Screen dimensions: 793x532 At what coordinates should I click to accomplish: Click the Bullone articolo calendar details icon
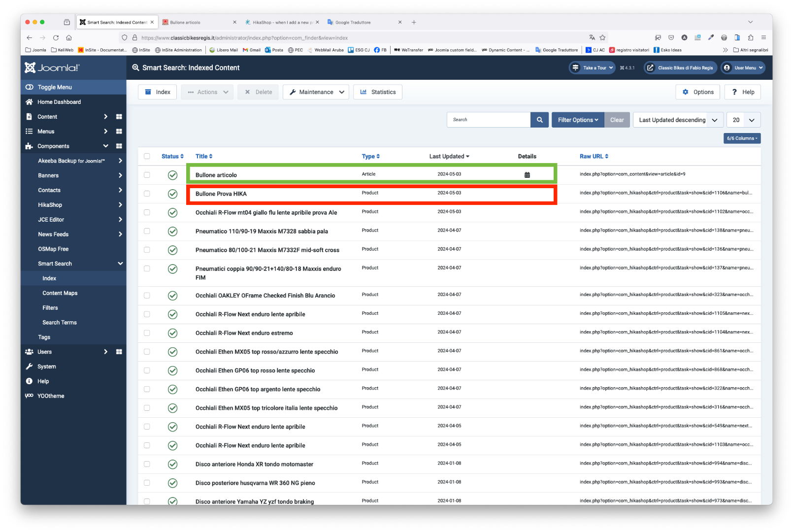pos(527,175)
